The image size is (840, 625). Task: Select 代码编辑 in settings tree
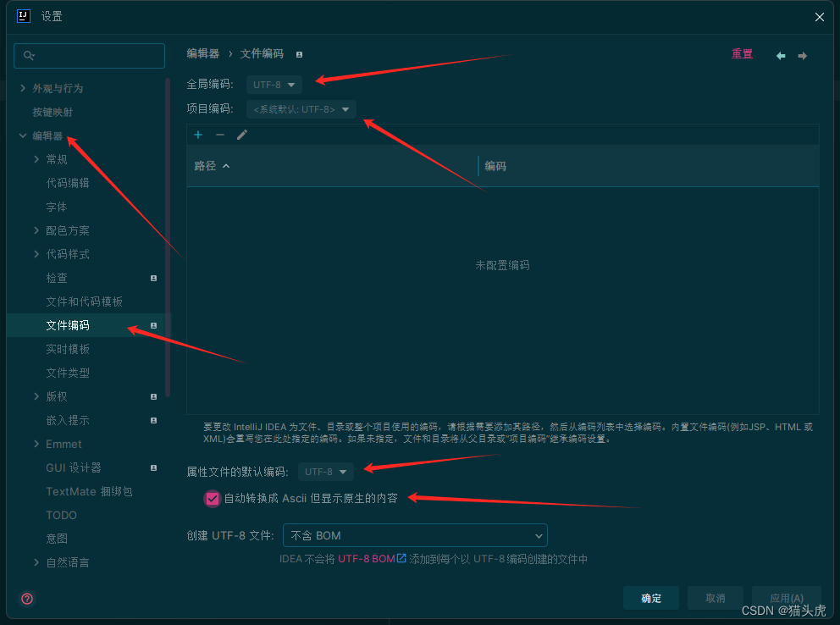(68, 183)
